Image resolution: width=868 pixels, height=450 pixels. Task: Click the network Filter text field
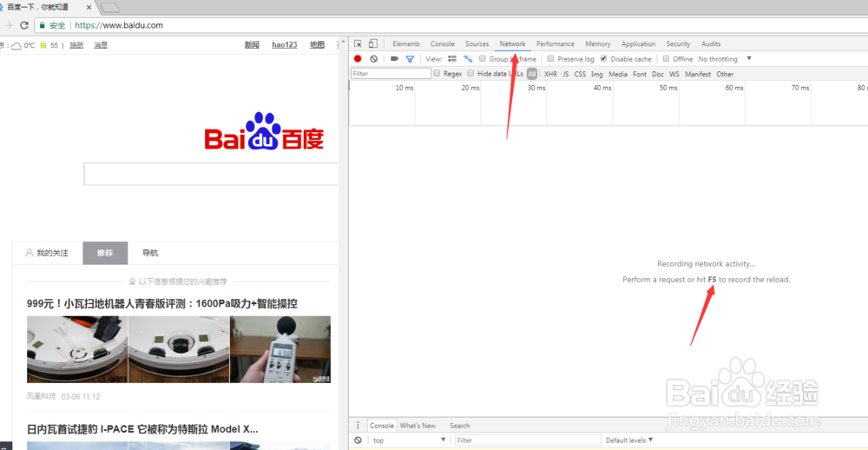(x=391, y=73)
